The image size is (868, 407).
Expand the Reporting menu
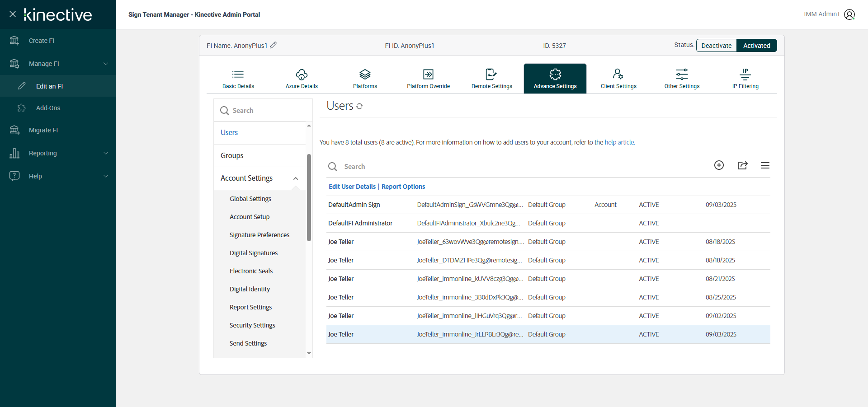coord(105,153)
